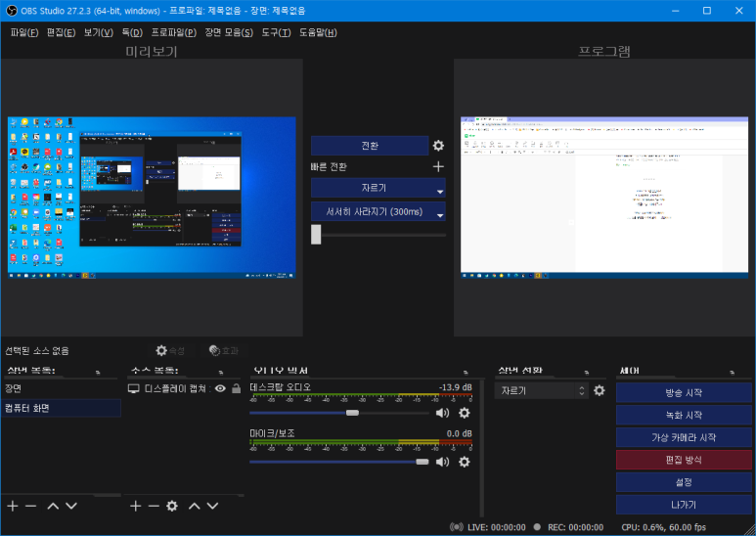Image resolution: width=756 pixels, height=536 pixels.
Task: Mute 데스크탑 오디오 speaker icon
Action: [x=442, y=413]
